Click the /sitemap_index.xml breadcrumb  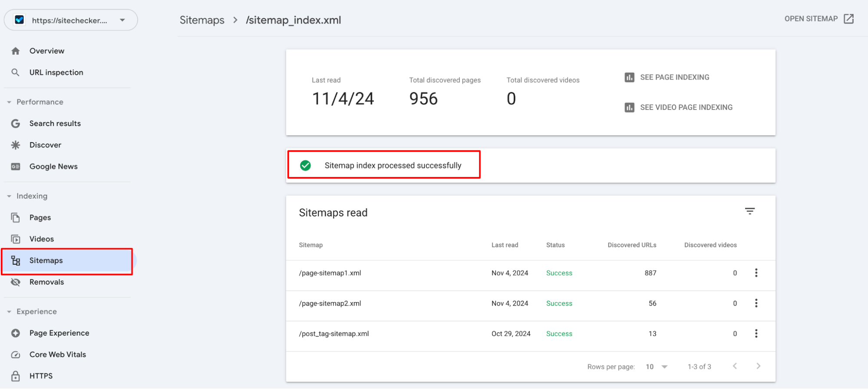(x=294, y=20)
